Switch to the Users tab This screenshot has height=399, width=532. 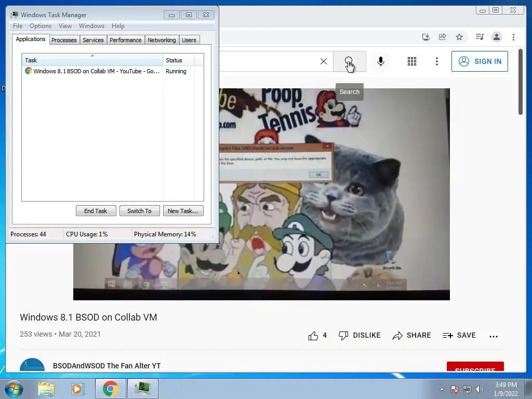189,40
